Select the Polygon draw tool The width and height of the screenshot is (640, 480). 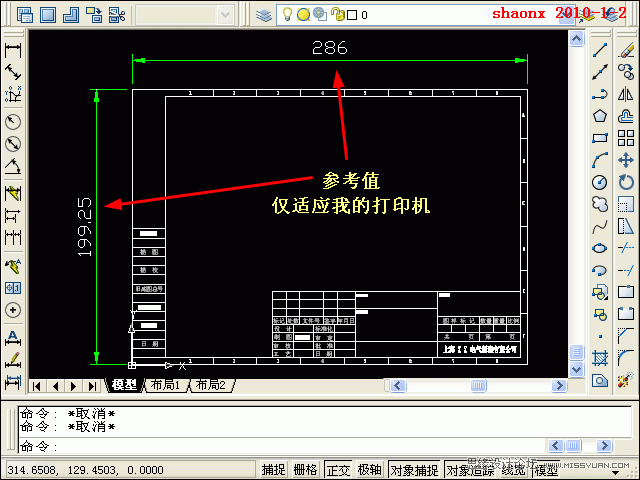click(x=600, y=115)
